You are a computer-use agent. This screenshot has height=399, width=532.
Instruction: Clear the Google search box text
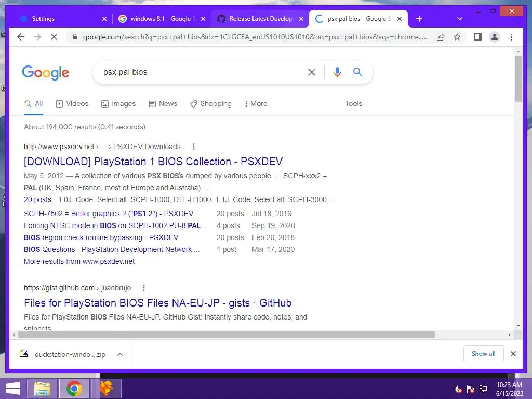tap(312, 72)
